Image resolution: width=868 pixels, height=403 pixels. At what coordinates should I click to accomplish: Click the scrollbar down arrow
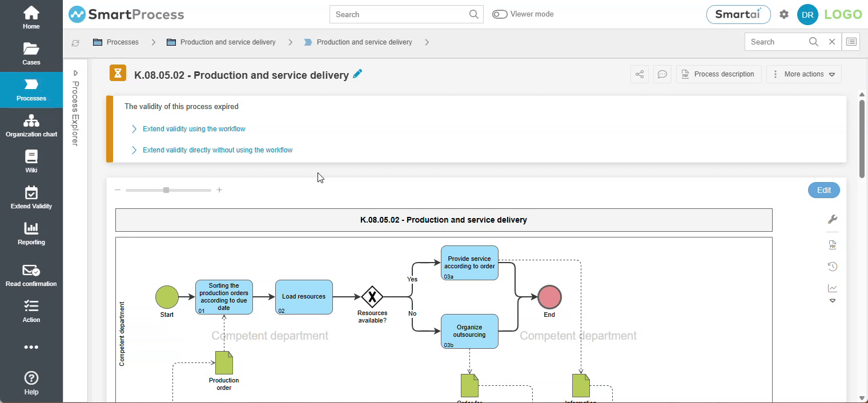pyautogui.click(x=862, y=398)
